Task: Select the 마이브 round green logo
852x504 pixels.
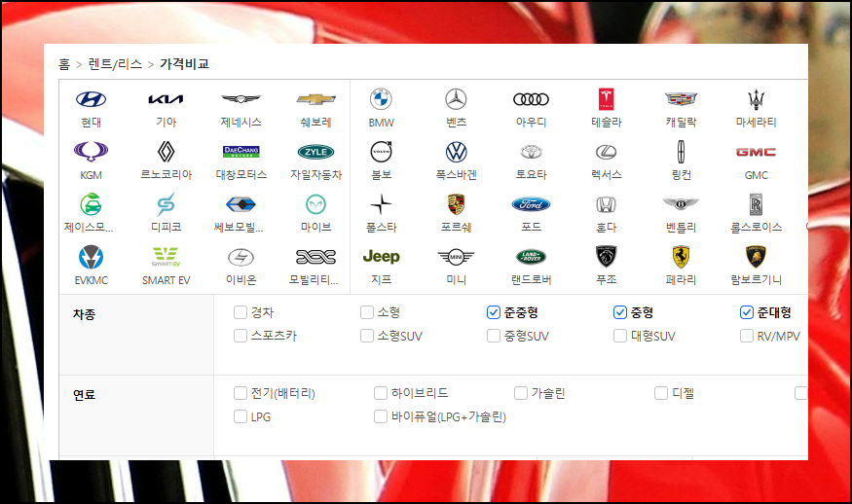Action: click(x=315, y=204)
